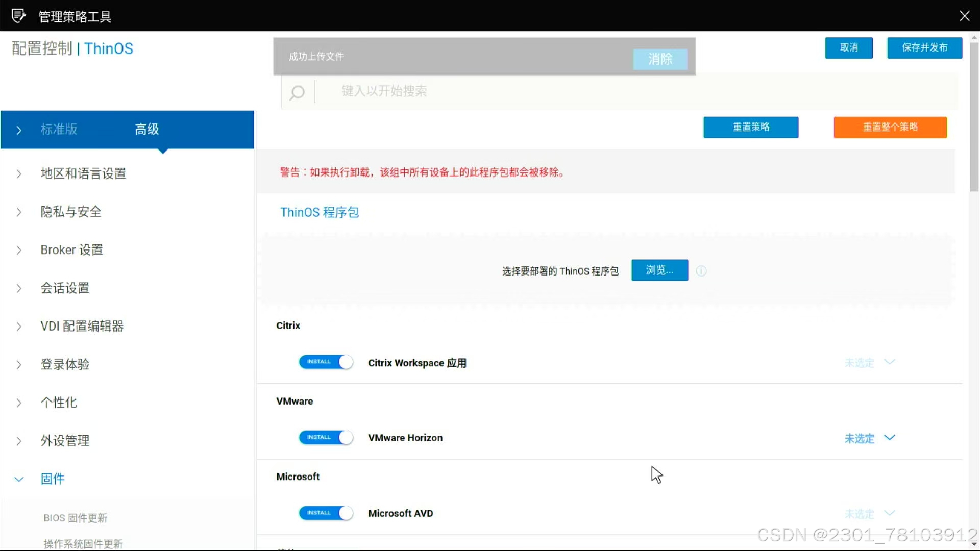Click the vertical scrollbar thumb
Viewport: 980px width, 551px height.
tap(974, 117)
